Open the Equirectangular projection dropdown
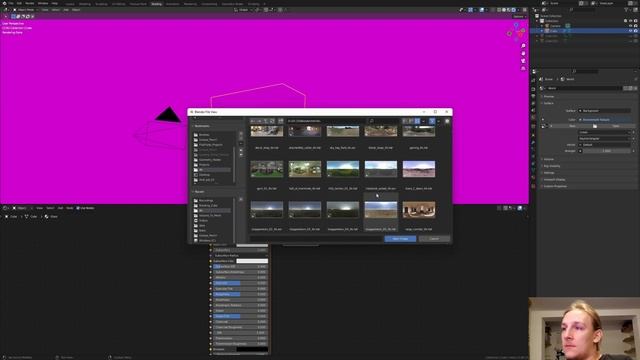This screenshot has width=640, height=360. (x=604, y=138)
